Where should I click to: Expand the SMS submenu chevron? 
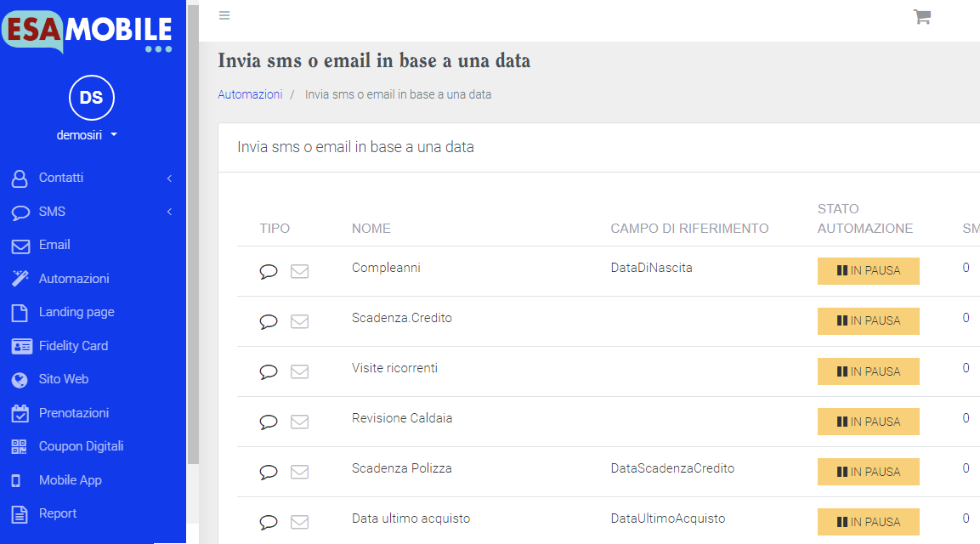click(x=169, y=212)
